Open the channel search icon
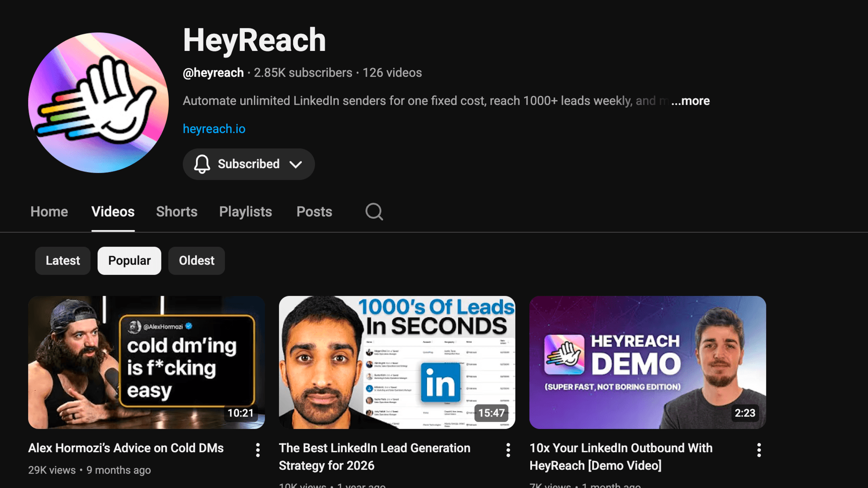Viewport: 868px width, 488px height. (373, 212)
